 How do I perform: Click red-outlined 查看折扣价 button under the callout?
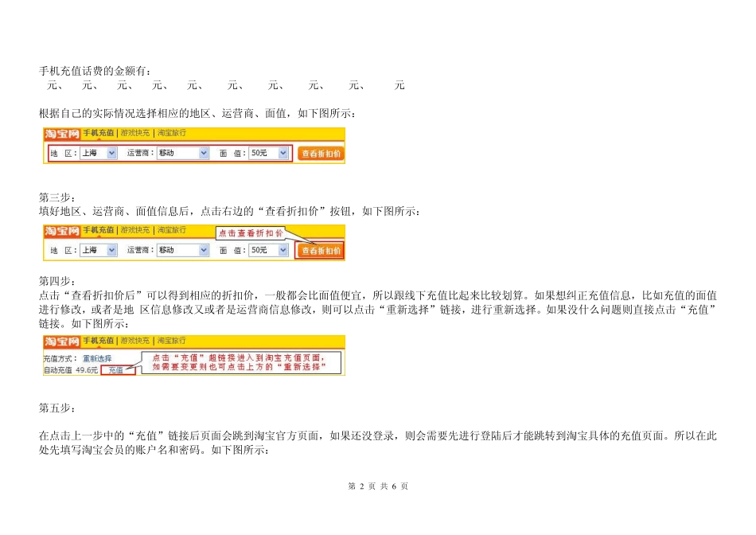pos(321,250)
